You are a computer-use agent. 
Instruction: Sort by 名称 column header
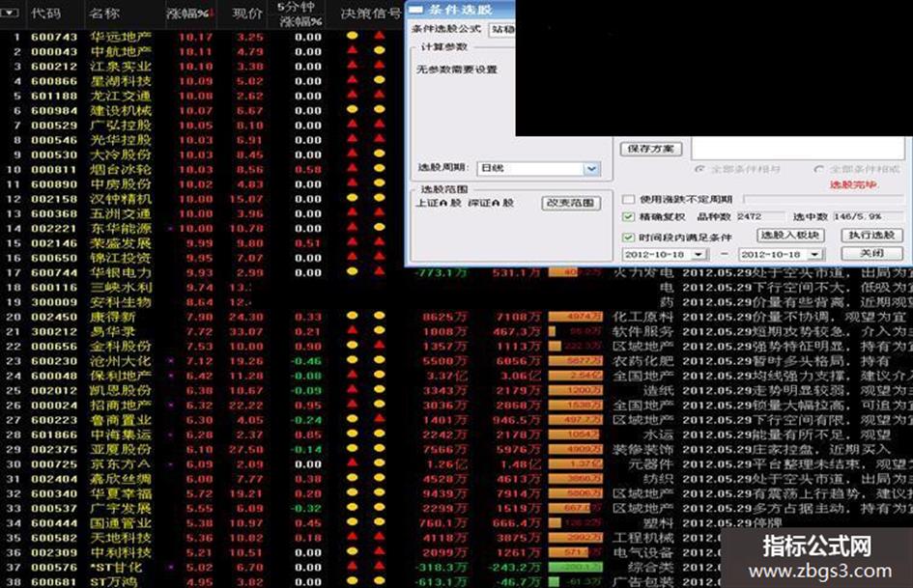[104, 13]
